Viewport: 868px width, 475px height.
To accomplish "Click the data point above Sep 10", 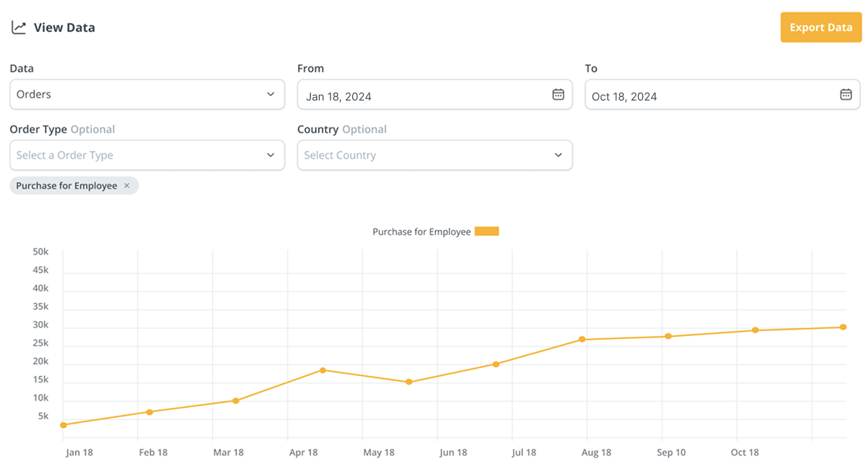I will click(x=668, y=336).
